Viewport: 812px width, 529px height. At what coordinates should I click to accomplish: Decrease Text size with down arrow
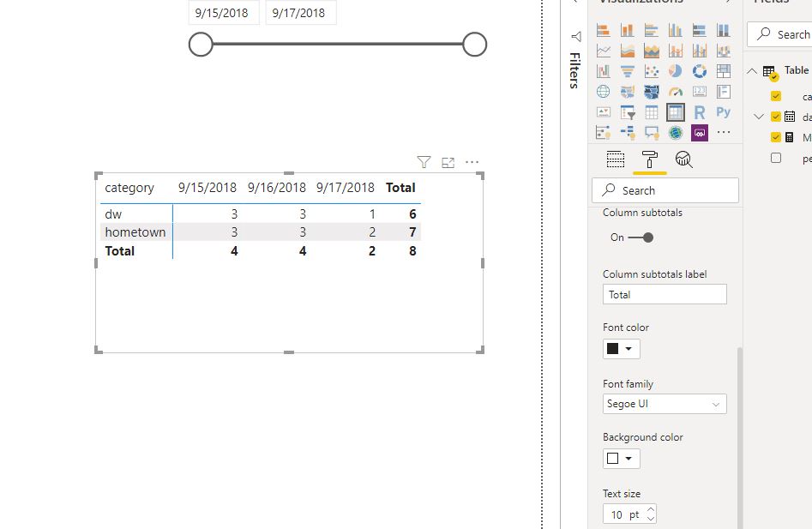coord(651,518)
